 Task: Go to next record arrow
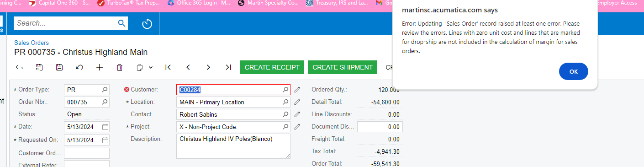click(208, 67)
